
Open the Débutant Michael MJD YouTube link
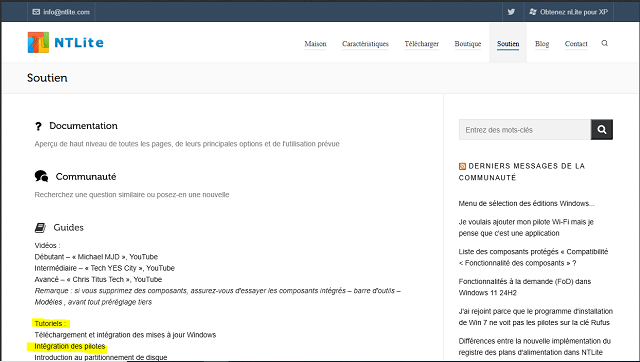pos(96,257)
